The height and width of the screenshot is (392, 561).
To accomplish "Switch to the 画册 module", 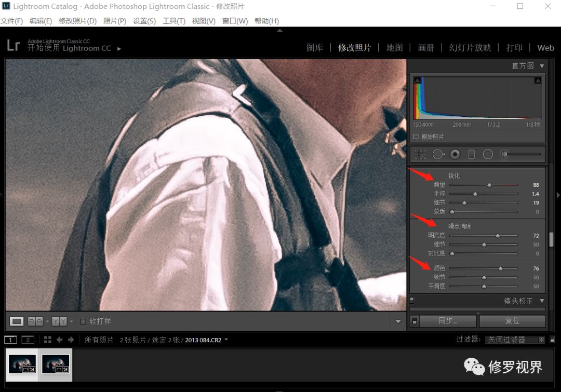I will click(x=426, y=48).
